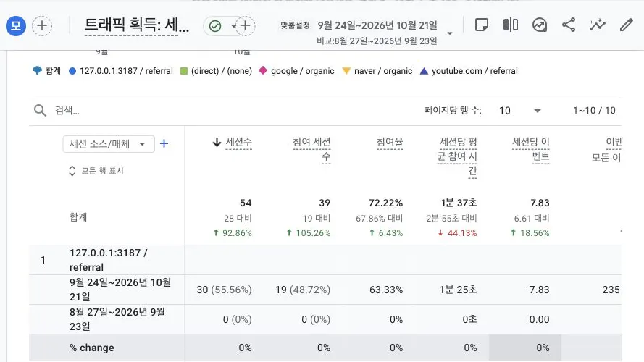Click the % change row label
Screen dimensions: 644x362
coord(91,348)
